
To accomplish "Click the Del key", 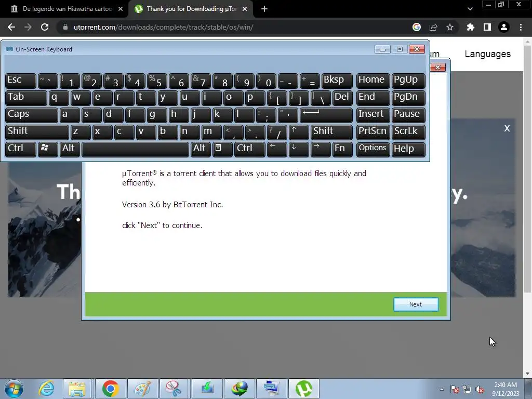I will pos(342,98).
